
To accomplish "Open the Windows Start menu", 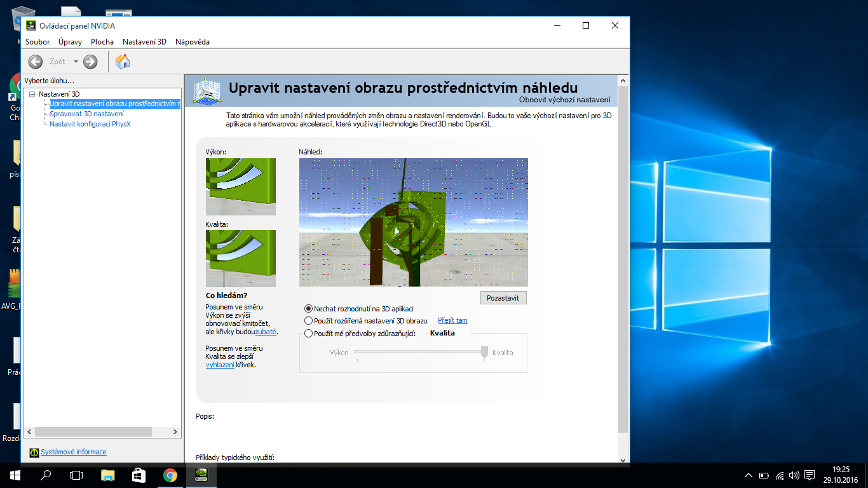I will [15, 475].
